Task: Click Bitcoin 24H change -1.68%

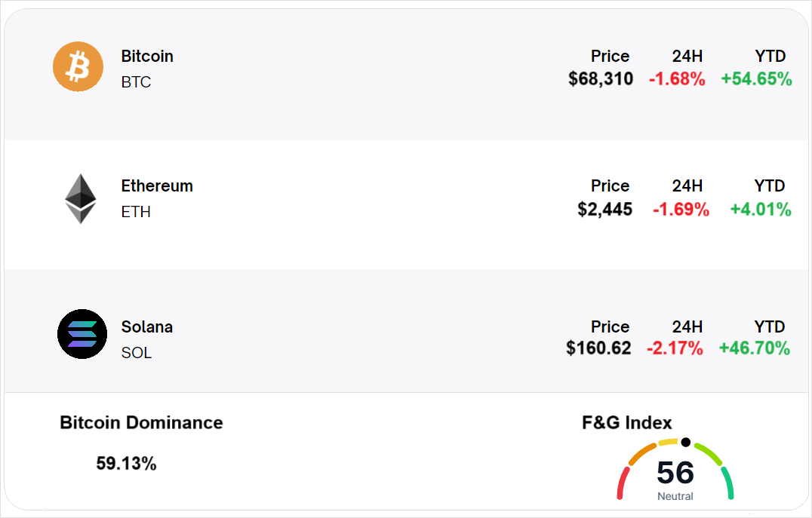Action: coord(677,78)
